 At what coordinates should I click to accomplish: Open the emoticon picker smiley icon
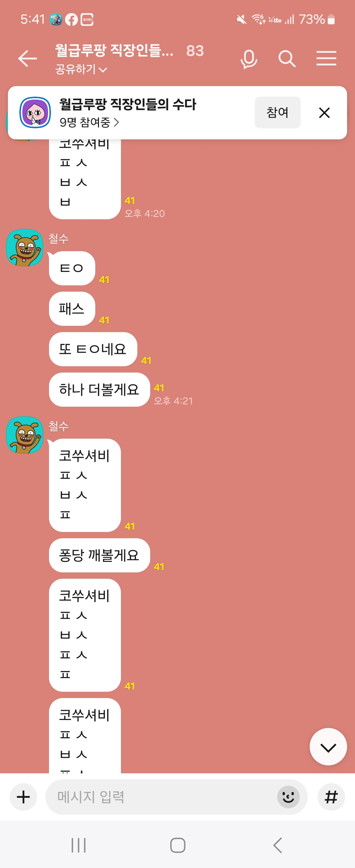click(x=288, y=797)
